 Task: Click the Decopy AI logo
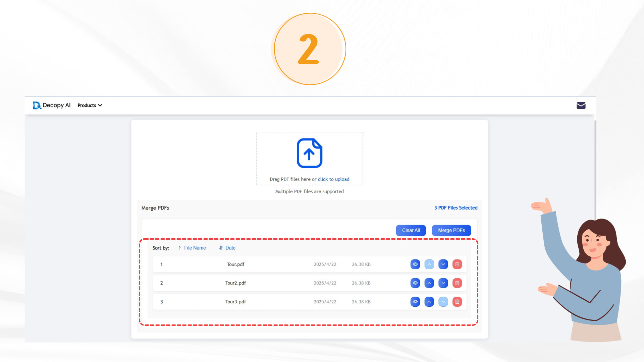(x=52, y=105)
